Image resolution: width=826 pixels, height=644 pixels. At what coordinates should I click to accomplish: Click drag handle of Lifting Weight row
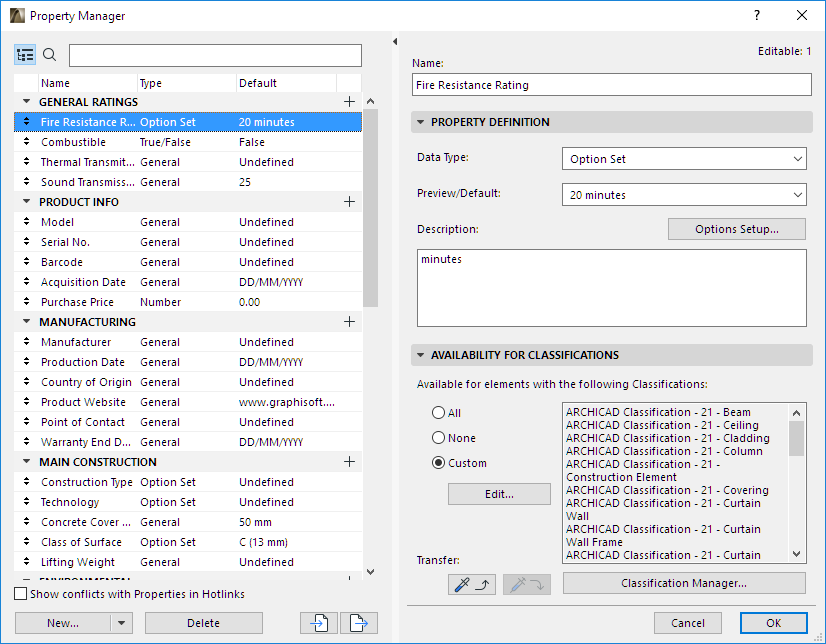coord(26,562)
